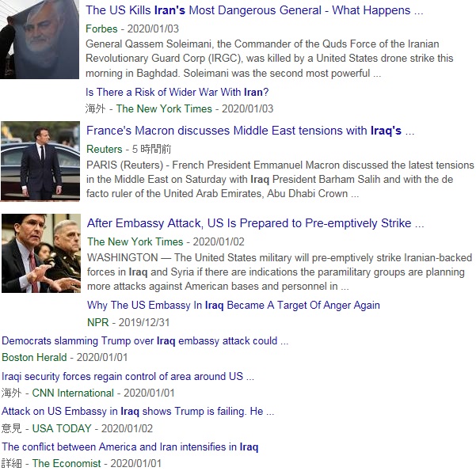This screenshot has height=475, width=476.
Task: Open the Pentagon officials photo thumbnail
Action: [x=41, y=253]
